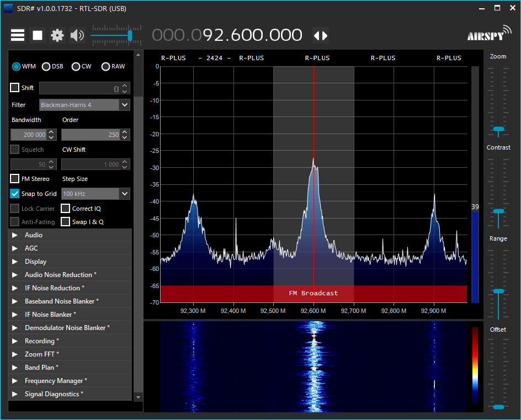The height and width of the screenshot is (420, 521).
Task: Expand the AGC panel
Action: [x=70, y=248]
